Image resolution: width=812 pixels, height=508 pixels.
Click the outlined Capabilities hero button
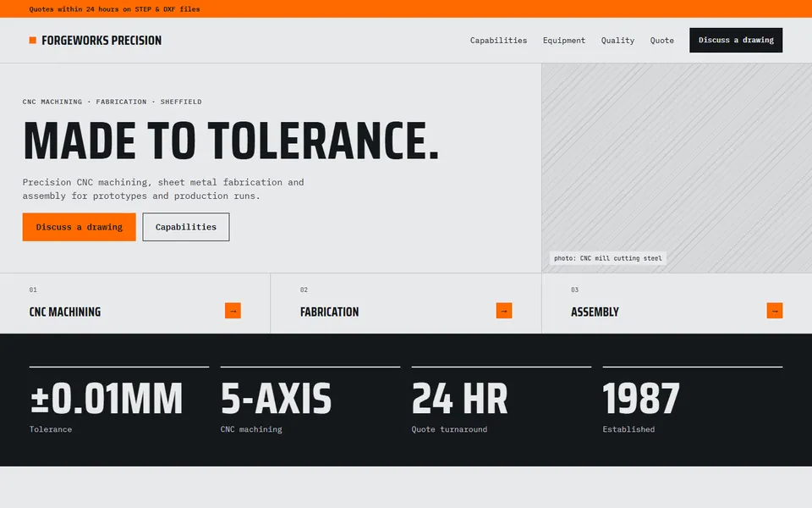pyautogui.click(x=186, y=227)
